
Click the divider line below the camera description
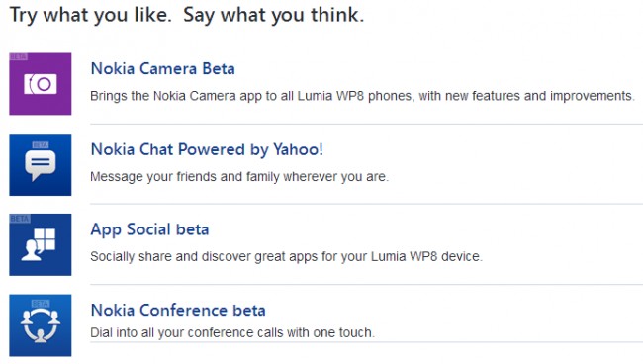[x=367, y=124]
